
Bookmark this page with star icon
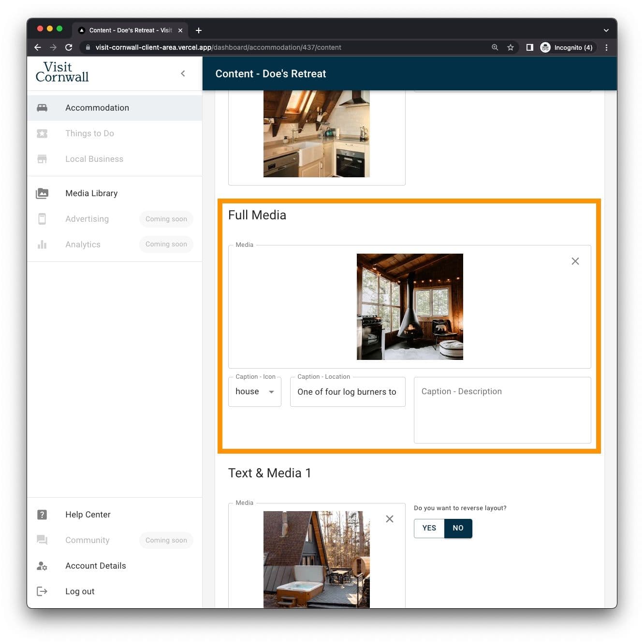pos(510,47)
